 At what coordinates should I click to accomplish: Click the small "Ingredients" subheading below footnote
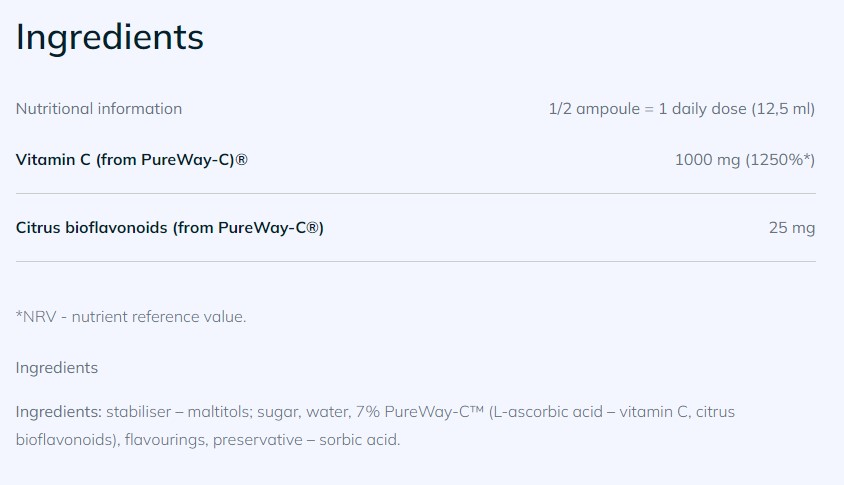(57, 367)
